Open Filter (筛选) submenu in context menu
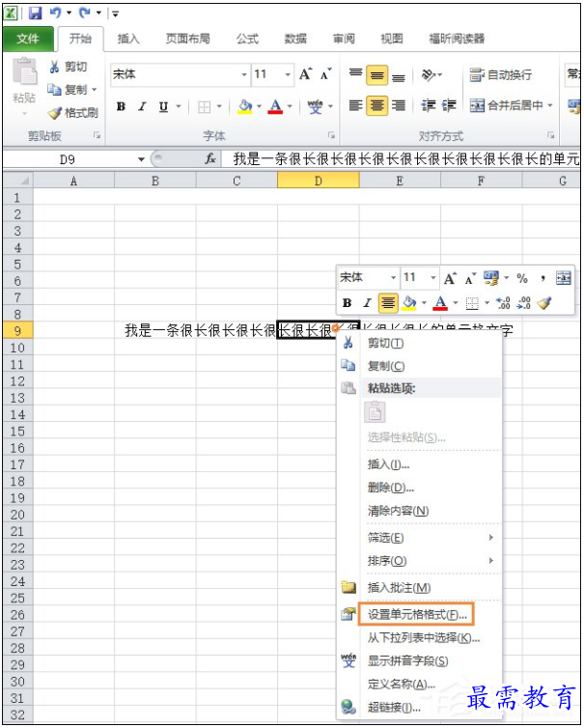This screenshot has width=584, height=728. tap(420, 538)
